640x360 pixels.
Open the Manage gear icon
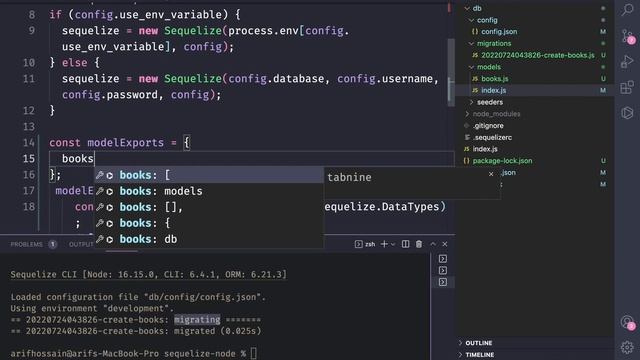click(627, 347)
